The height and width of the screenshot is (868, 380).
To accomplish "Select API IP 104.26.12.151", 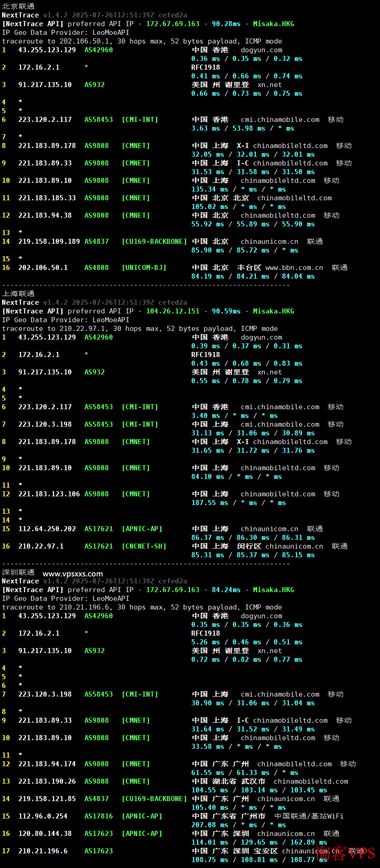I will coord(173,311).
